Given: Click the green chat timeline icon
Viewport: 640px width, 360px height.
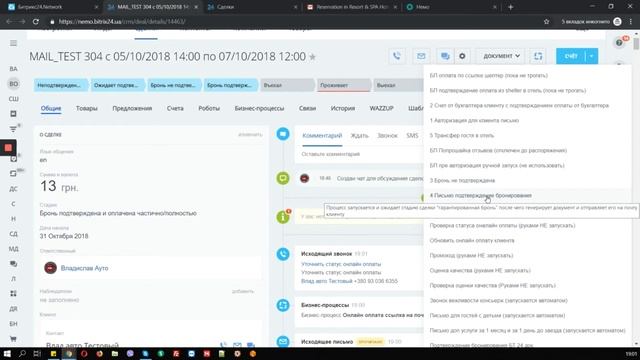Looking at the screenshot, I should tap(283, 178).
